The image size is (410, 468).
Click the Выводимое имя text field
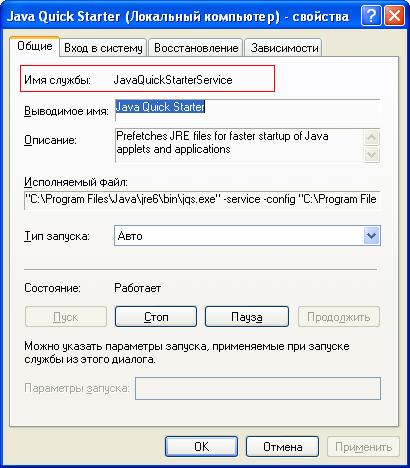pyautogui.click(x=247, y=110)
